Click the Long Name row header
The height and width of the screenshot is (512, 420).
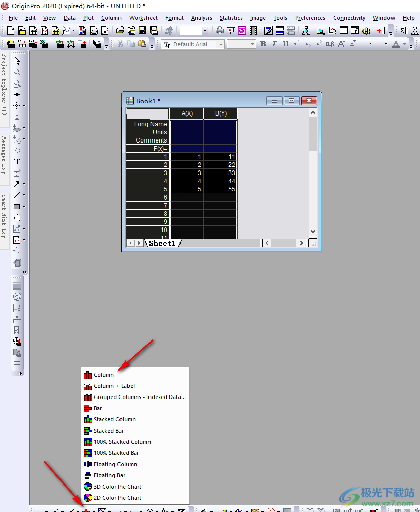pyautogui.click(x=147, y=124)
